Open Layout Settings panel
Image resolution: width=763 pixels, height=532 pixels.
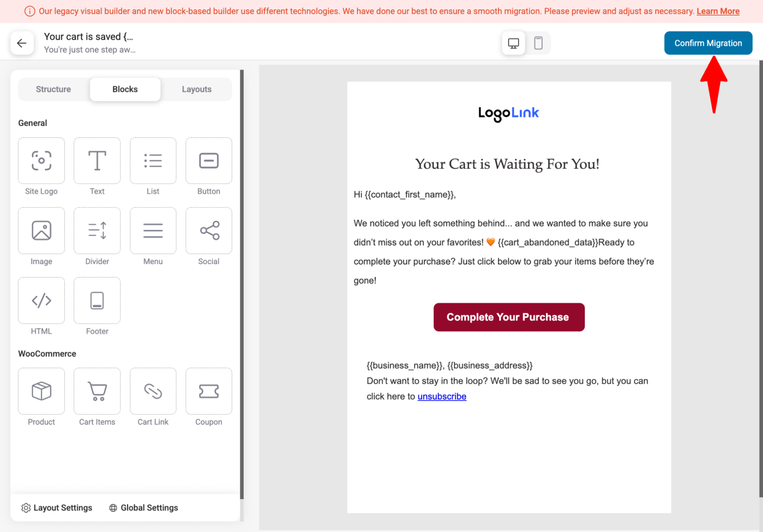(x=58, y=507)
